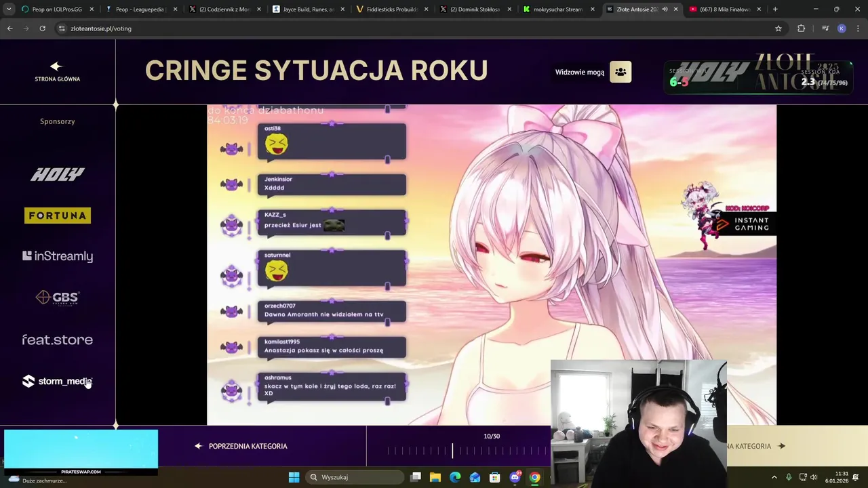This screenshot has width=868, height=488.
Task: Open the weather widget Duże zachmurzenie
Action: click(37, 480)
